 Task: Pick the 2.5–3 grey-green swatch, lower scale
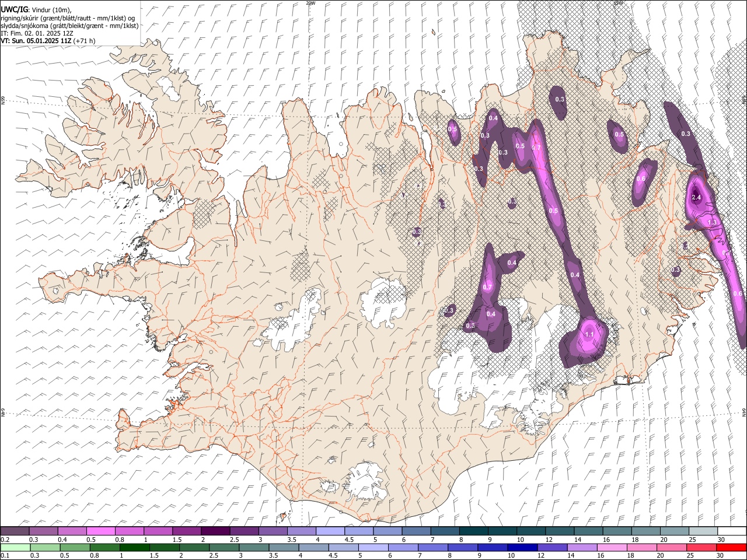pos(224,548)
